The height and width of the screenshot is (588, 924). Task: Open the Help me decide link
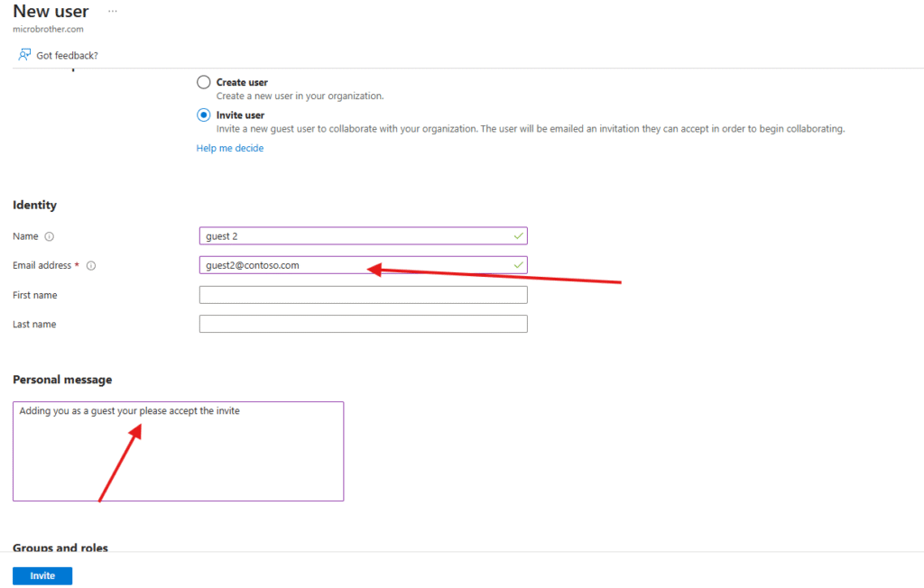coord(230,148)
